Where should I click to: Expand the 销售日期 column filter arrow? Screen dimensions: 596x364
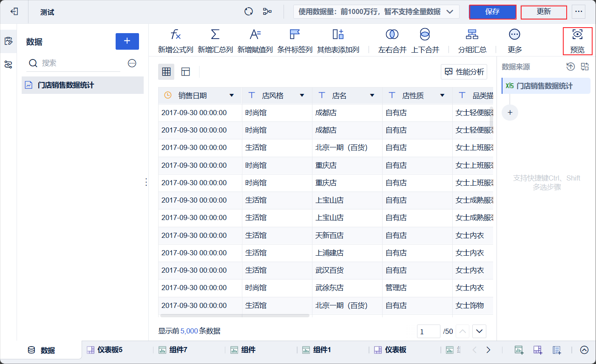232,96
